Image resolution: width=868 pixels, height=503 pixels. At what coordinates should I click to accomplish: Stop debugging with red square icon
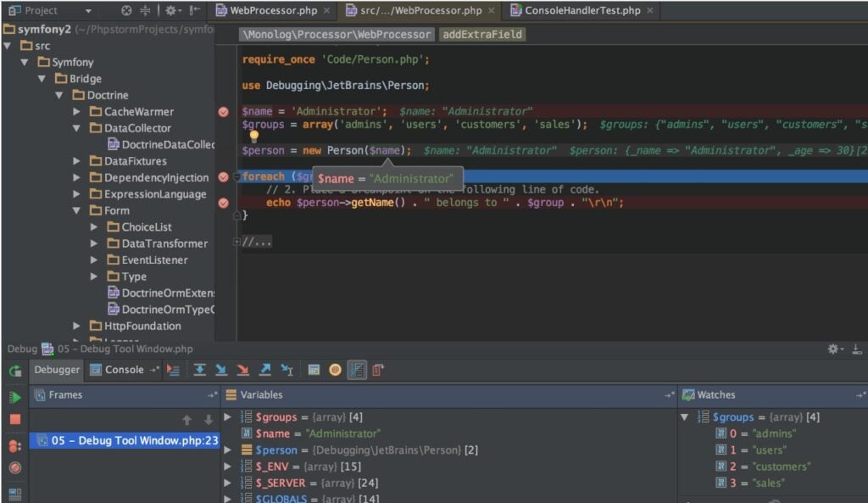click(15, 419)
